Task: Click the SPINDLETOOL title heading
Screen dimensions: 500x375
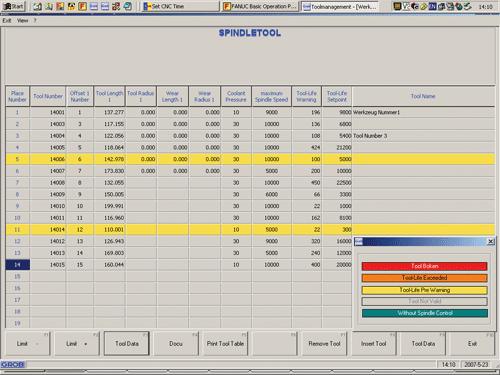Action: point(250,33)
